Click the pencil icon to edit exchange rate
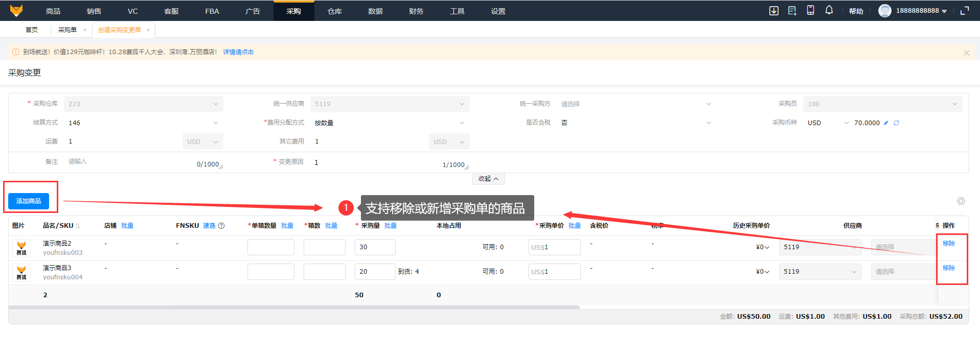This screenshot has width=980, height=358. pos(886,123)
